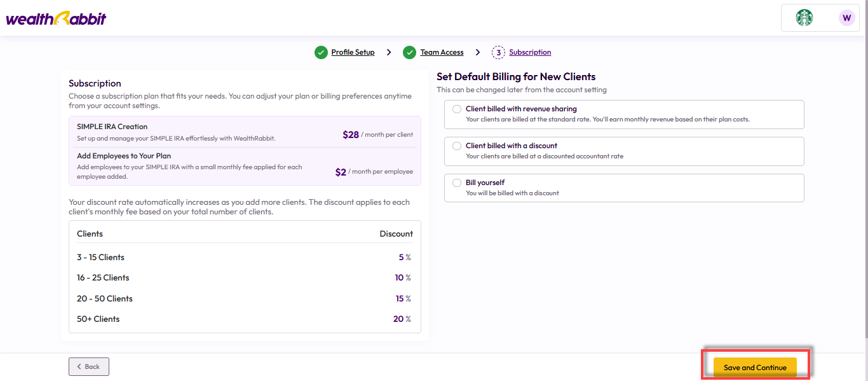Click the Clients column header
The height and width of the screenshot is (381, 868).
[90, 234]
